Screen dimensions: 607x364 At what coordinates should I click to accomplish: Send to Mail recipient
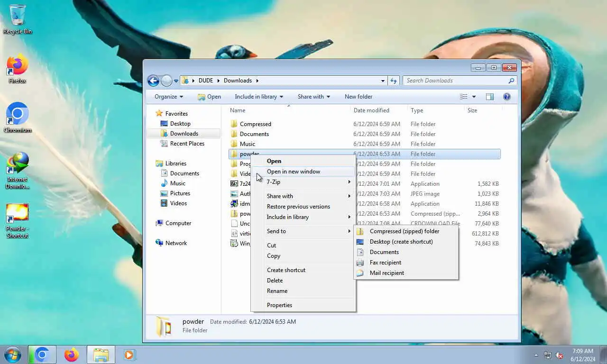pyautogui.click(x=406, y=273)
